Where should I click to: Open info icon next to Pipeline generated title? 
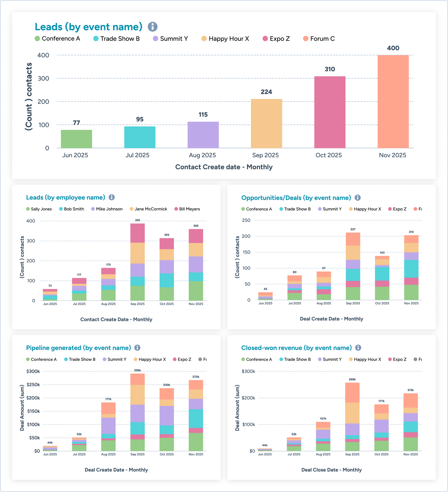coord(137,348)
